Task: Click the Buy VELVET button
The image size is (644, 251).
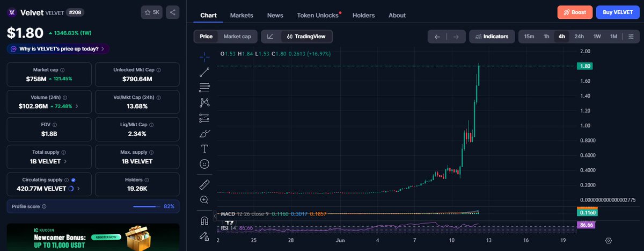Action: (618, 12)
